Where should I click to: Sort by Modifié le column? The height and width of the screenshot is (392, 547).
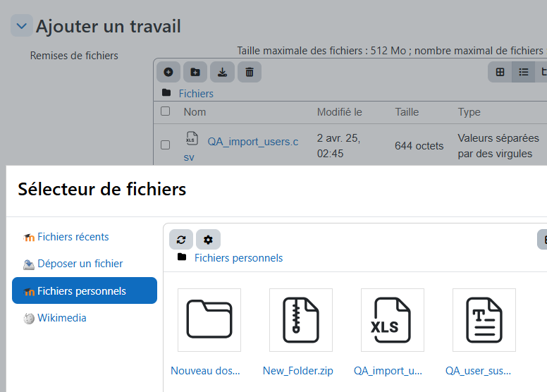[x=340, y=112]
